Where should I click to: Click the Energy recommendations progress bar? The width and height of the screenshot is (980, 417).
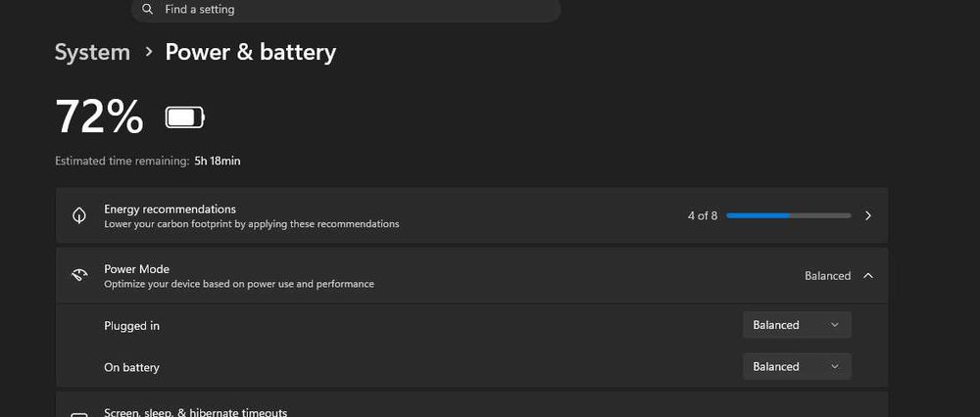(789, 215)
